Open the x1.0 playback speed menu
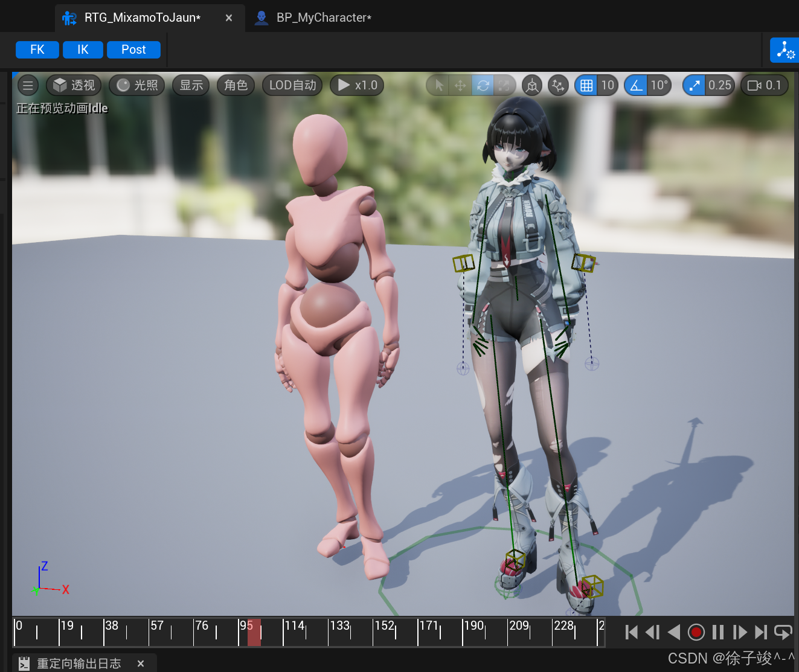 tap(357, 85)
